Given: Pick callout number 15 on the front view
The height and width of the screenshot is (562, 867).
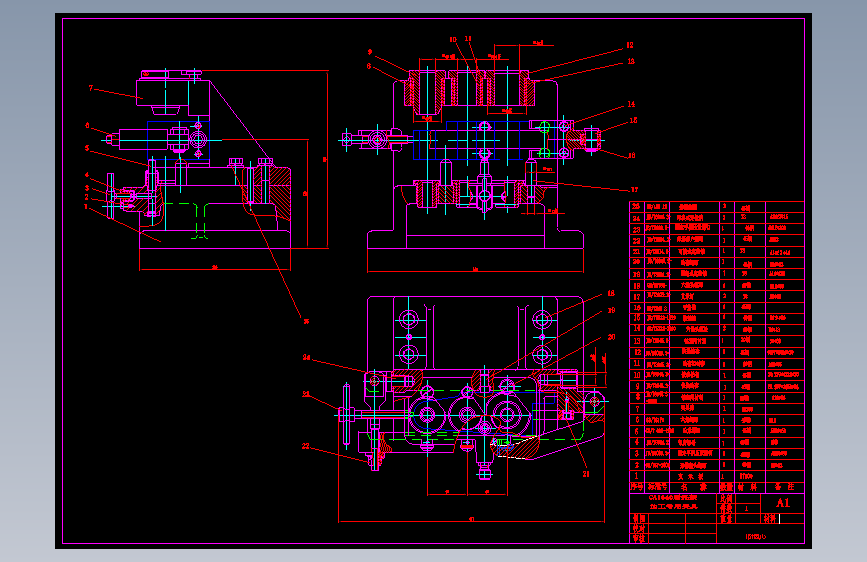Looking at the screenshot, I should point(633,120).
